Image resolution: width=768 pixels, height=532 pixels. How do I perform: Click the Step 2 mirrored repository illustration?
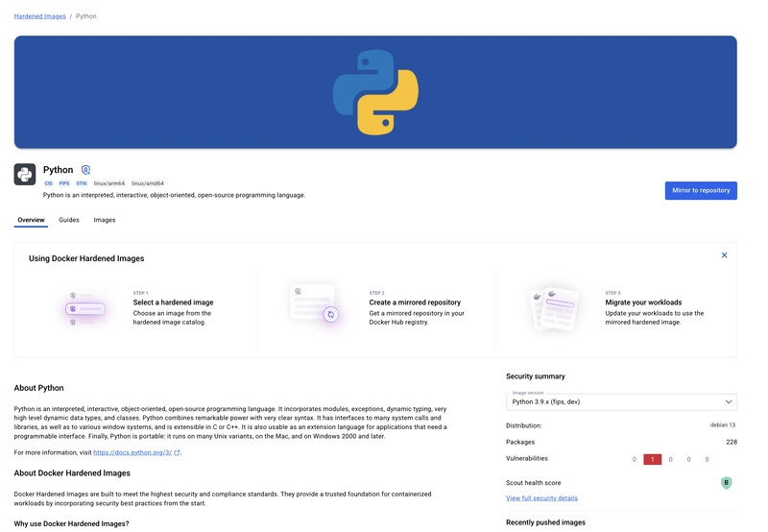pos(315,303)
